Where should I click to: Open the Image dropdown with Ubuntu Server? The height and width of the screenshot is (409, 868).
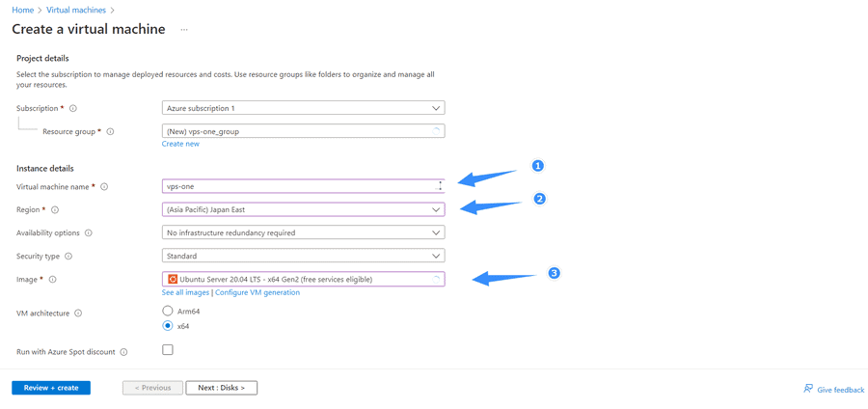pos(304,280)
